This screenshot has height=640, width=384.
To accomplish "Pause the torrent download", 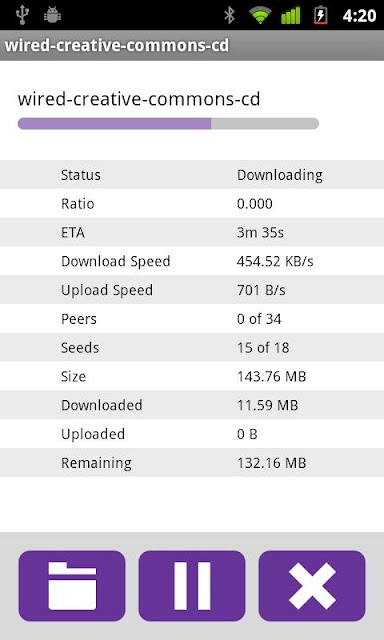I will pos(192,586).
